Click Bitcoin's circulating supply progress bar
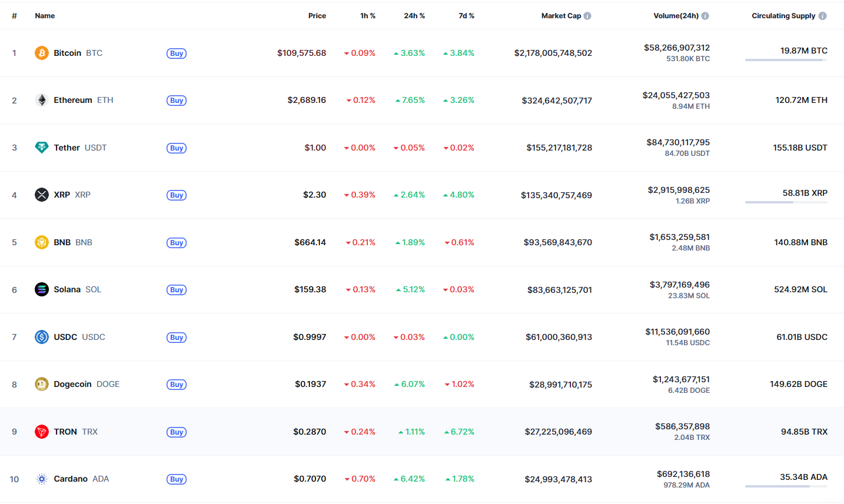 point(786,60)
